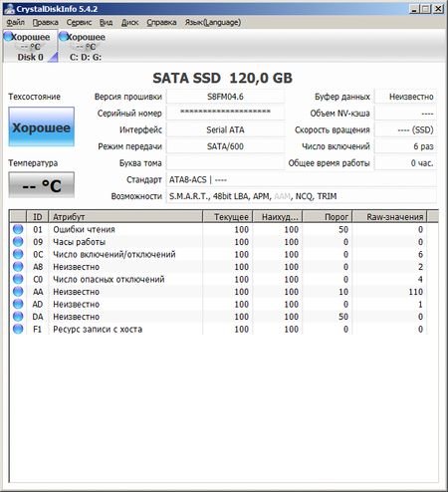Click the Число включений value 6 раз
This screenshot has width=448, height=492.
click(x=405, y=146)
